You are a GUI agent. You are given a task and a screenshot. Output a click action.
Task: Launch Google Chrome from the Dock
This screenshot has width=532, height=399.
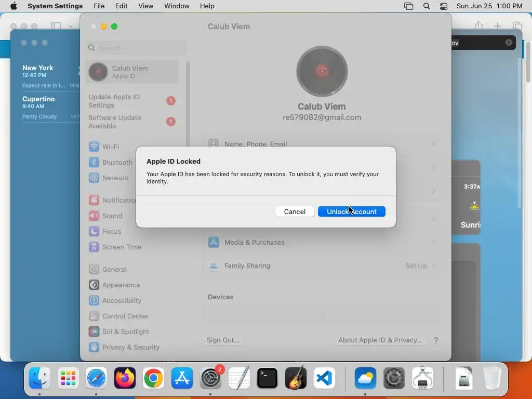click(x=153, y=378)
